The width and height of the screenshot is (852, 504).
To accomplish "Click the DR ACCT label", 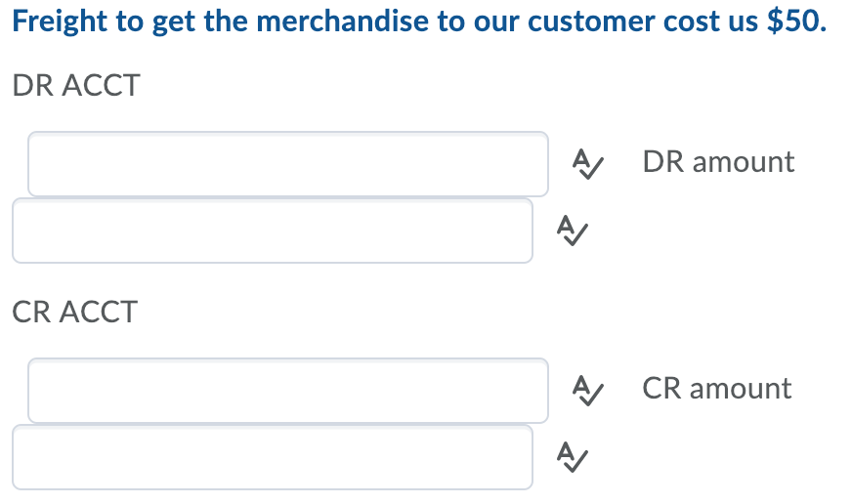I will tap(76, 86).
